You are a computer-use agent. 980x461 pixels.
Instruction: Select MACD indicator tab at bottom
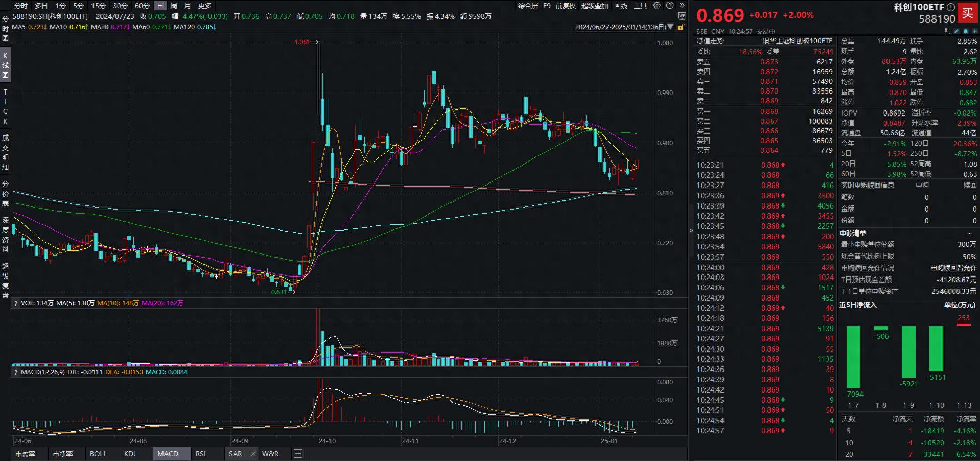tap(171, 454)
